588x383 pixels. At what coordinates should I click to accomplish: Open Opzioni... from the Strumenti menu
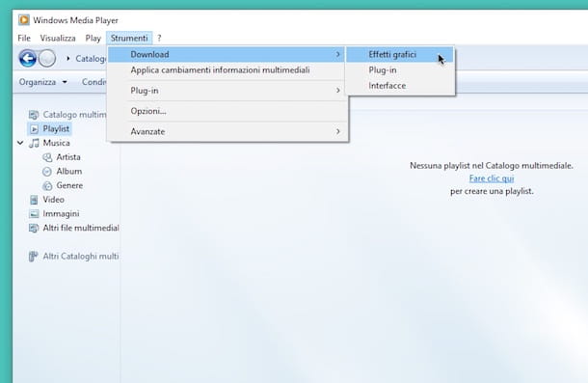(227, 111)
